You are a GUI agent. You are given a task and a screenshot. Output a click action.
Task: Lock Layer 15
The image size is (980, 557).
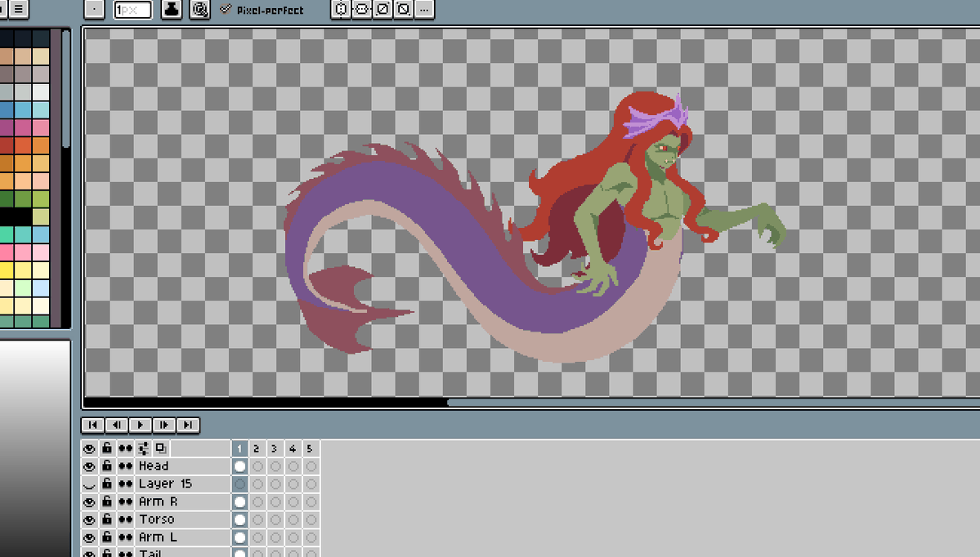(107, 484)
